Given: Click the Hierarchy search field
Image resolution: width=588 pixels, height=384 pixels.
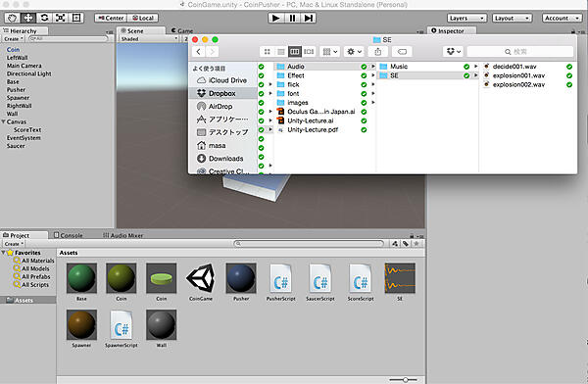Looking at the screenshot, I should pos(69,38).
